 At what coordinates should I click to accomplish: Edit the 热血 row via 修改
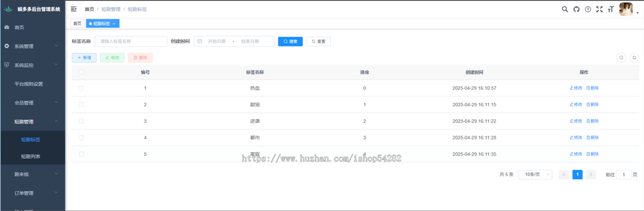point(576,88)
